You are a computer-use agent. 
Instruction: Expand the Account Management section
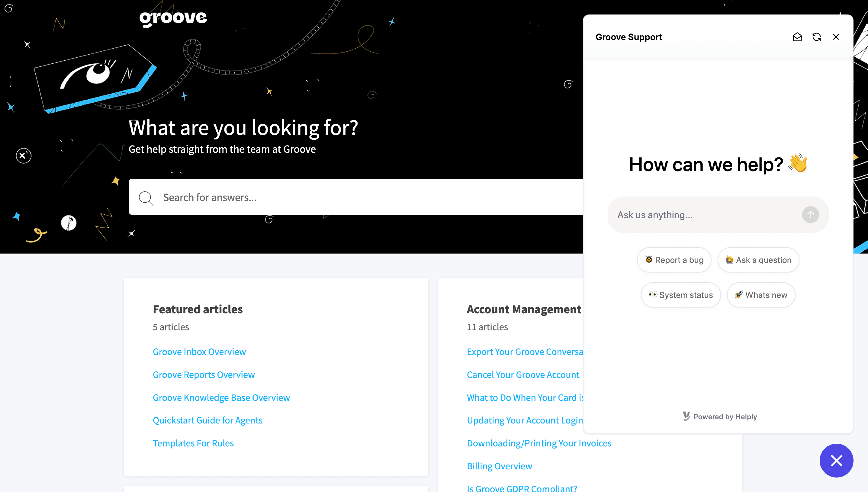pyautogui.click(x=524, y=309)
